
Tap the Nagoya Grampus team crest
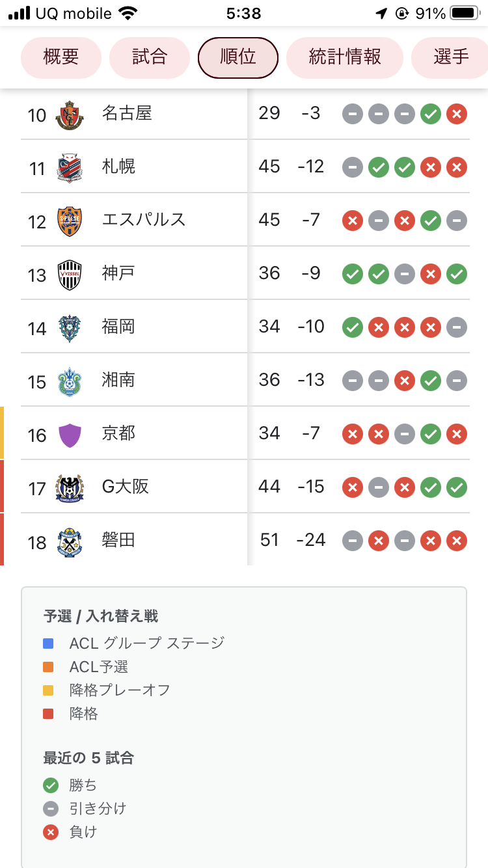coord(70,115)
